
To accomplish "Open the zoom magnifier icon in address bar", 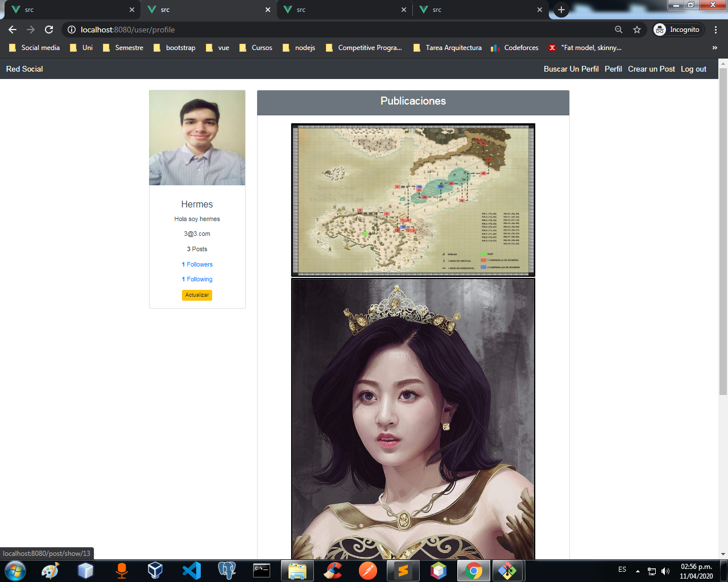I will coord(619,30).
